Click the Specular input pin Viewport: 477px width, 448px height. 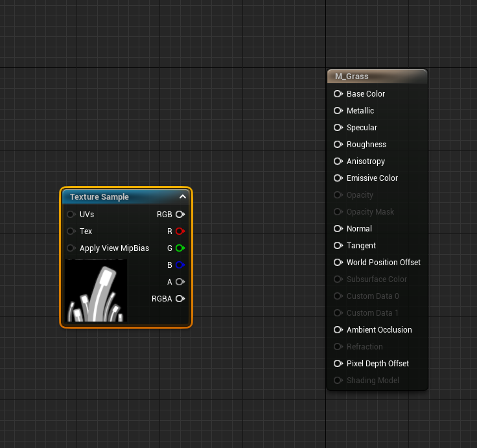[338, 128]
